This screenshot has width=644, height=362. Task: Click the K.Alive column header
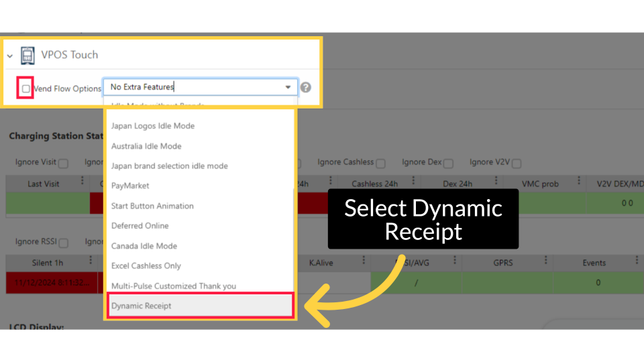point(321,263)
